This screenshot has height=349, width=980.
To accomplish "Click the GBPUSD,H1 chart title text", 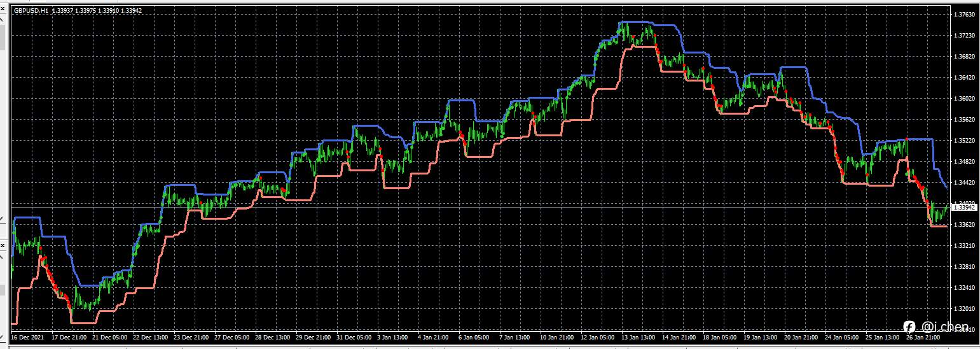I will pyautogui.click(x=31, y=11).
